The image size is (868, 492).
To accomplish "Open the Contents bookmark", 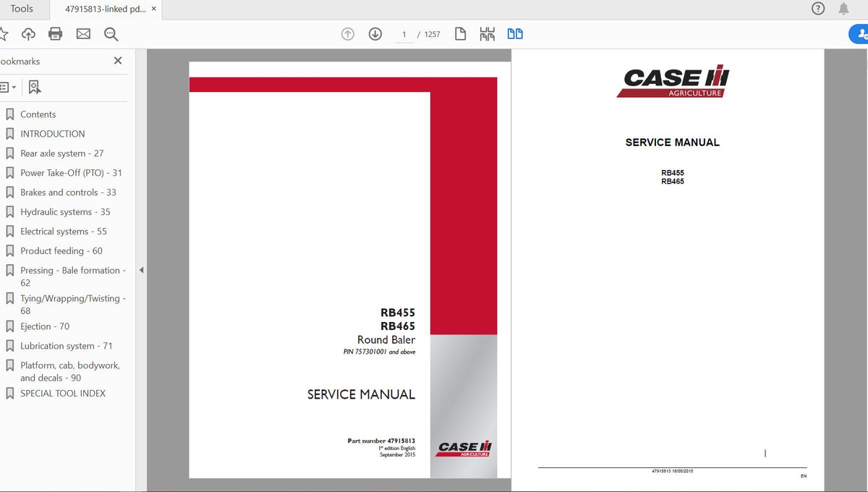I will click(x=38, y=114).
